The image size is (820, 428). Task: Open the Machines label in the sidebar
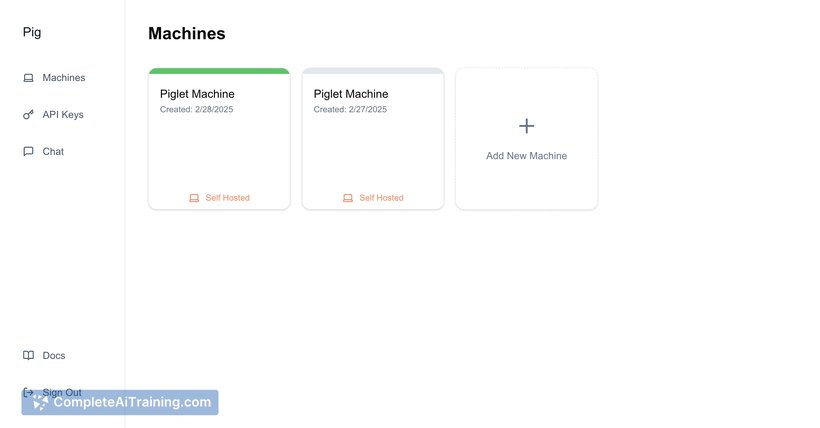(63, 78)
